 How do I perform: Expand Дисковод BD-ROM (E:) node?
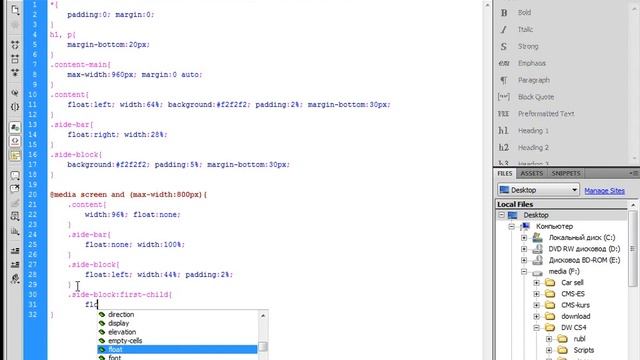pos(524,260)
